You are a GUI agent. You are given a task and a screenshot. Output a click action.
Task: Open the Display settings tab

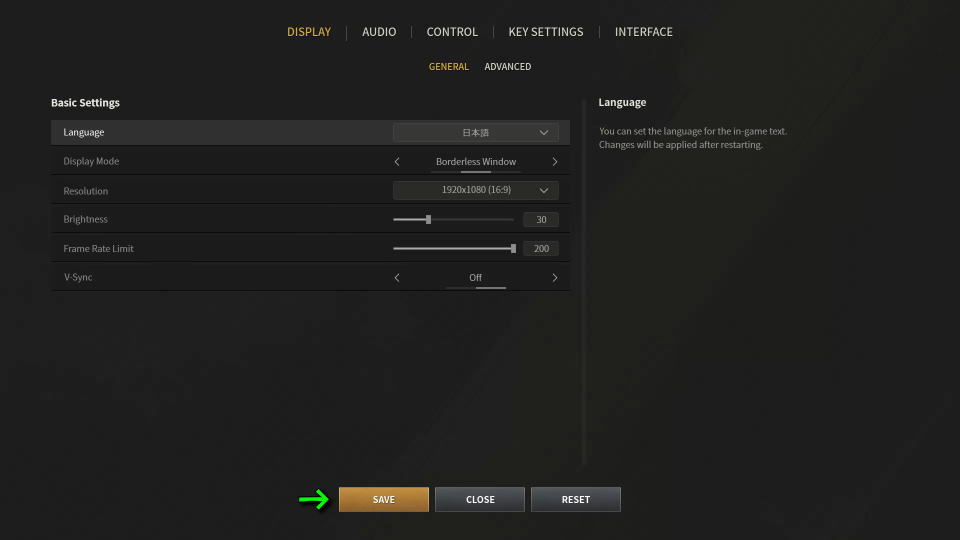point(309,32)
